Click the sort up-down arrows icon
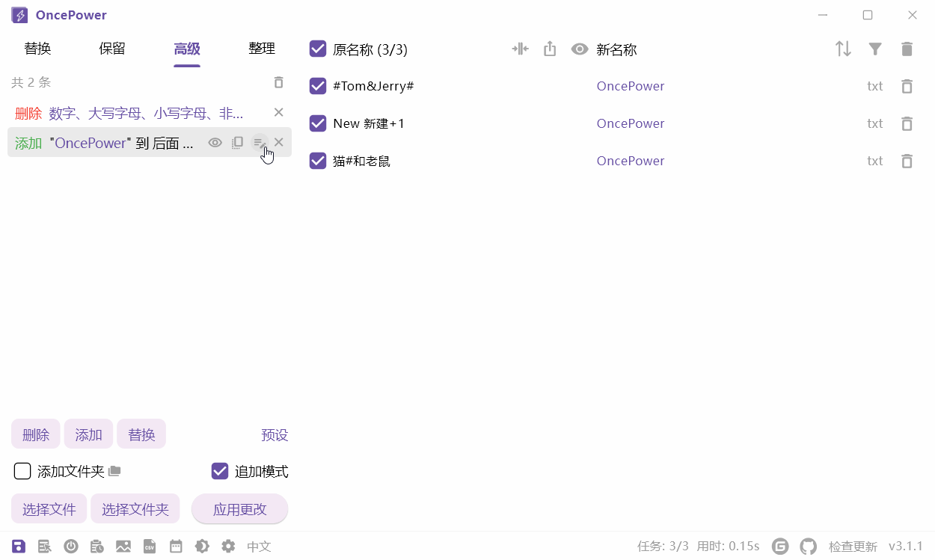 click(x=844, y=49)
